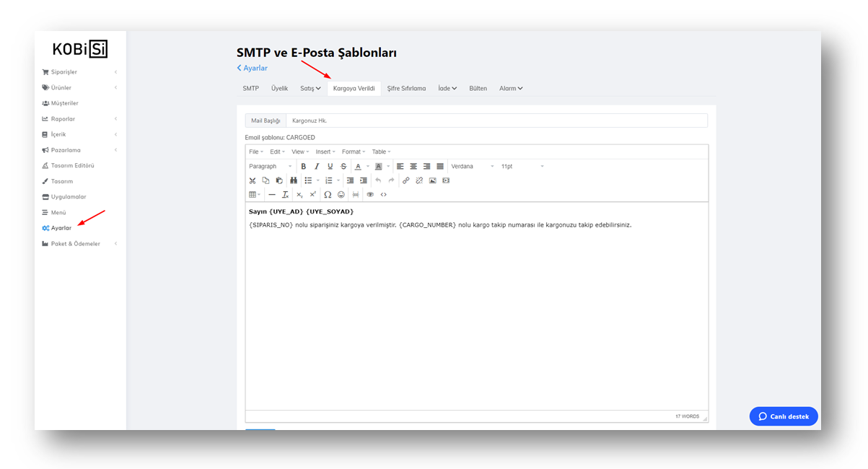Open the Paragraph format dropdown
Viewport: 868px width, 469px height.
pos(271,166)
